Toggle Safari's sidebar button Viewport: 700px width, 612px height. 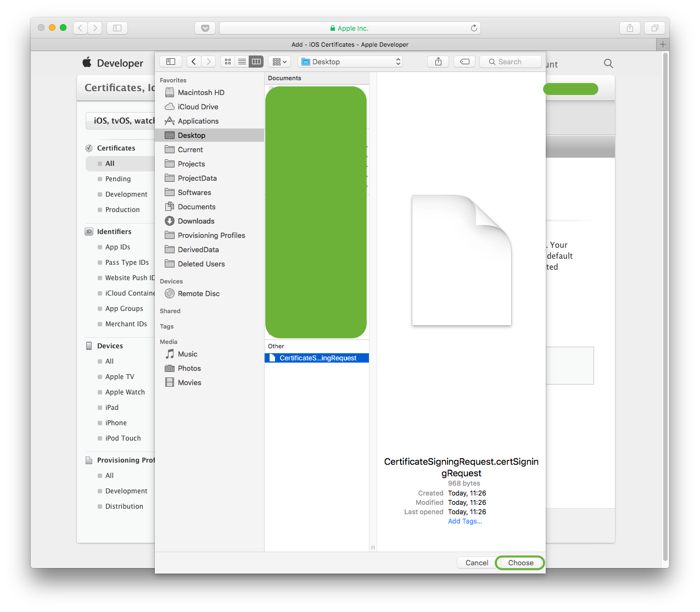click(117, 27)
